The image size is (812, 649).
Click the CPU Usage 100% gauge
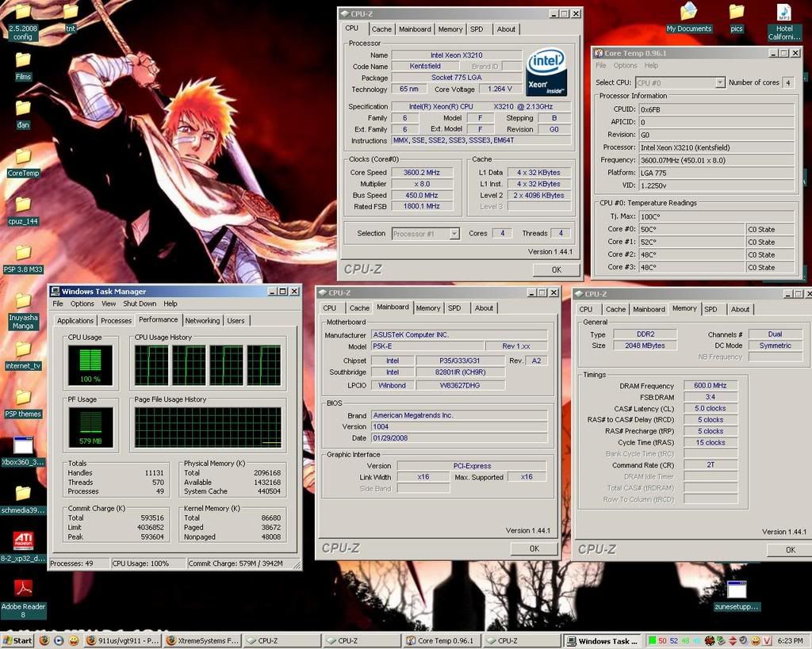[x=90, y=365]
